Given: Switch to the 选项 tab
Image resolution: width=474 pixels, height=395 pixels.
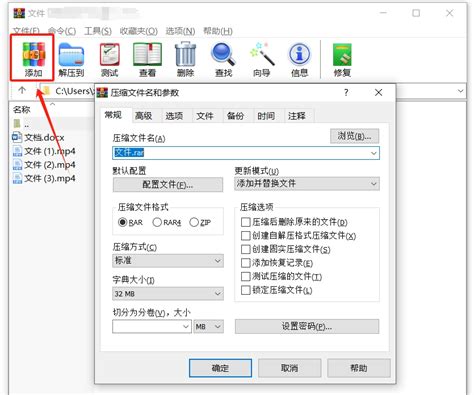Looking at the screenshot, I should point(174,116).
